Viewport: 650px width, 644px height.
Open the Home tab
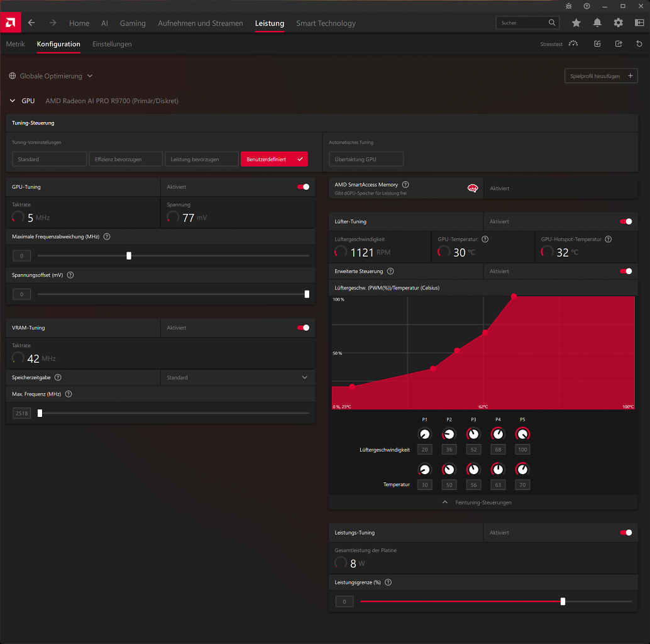79,23
